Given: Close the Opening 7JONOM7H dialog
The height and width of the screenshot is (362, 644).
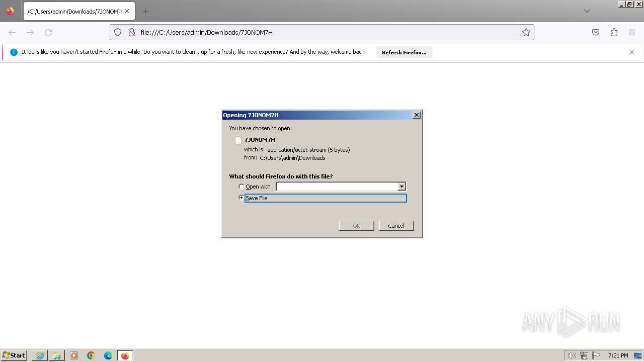Looking at the screenshot, I should click(x=417, y=115).
